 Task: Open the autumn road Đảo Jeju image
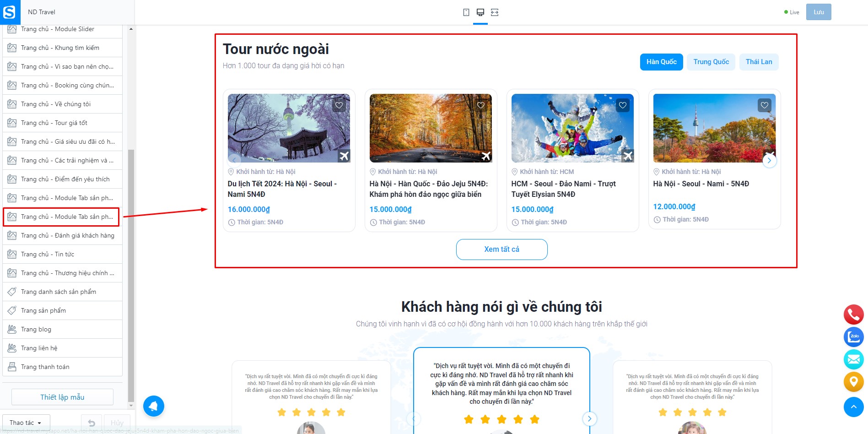point(431,128)
